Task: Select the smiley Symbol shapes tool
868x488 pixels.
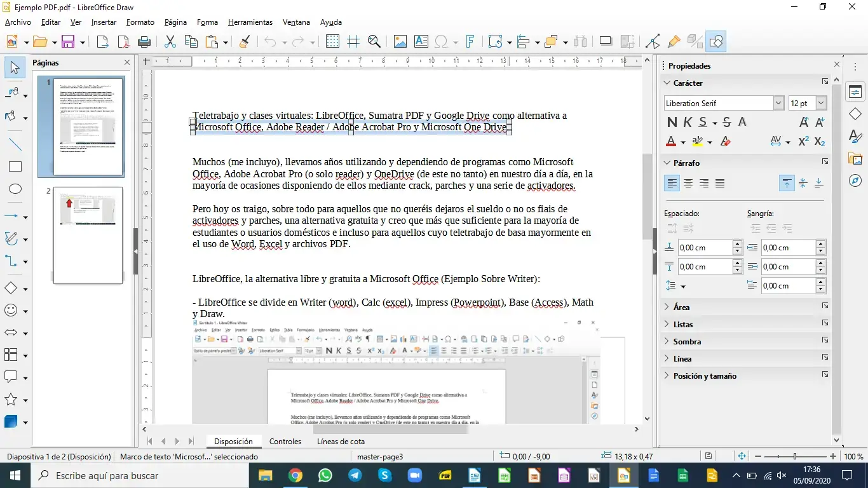Action: point(11,310)
